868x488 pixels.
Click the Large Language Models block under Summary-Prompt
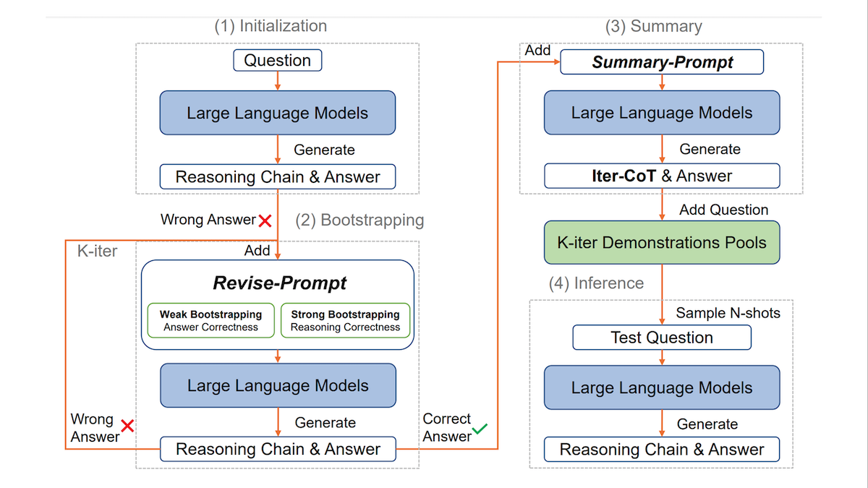pos(662,113)
